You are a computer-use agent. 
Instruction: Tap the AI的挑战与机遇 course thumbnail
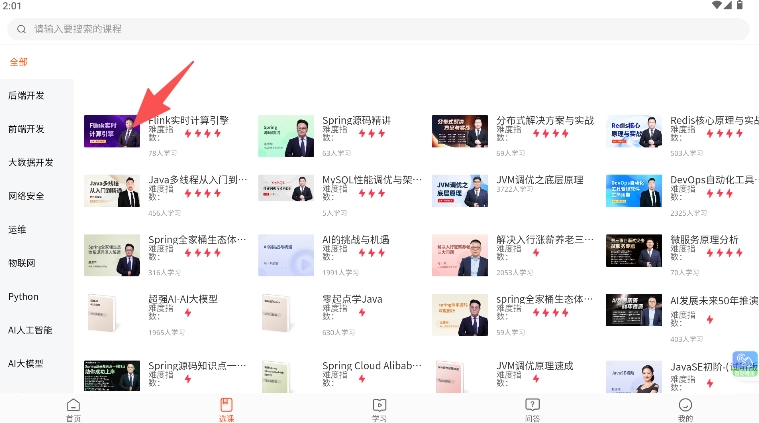click(286, 254)
